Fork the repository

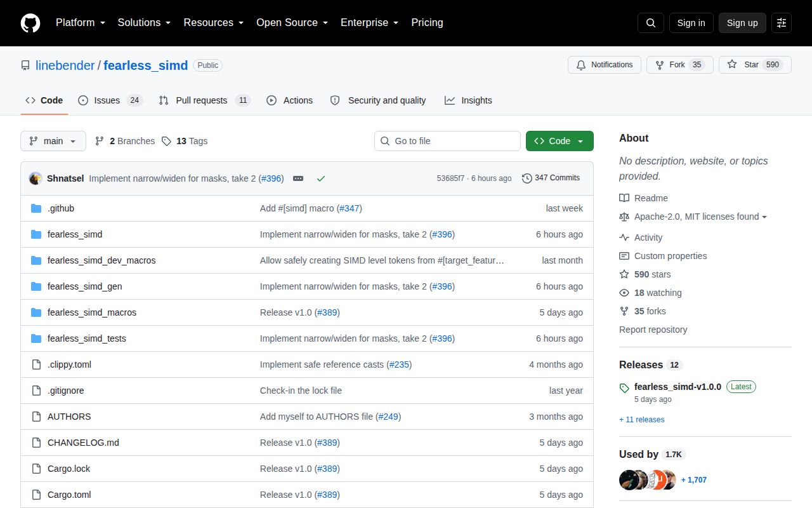pos(680,65)
